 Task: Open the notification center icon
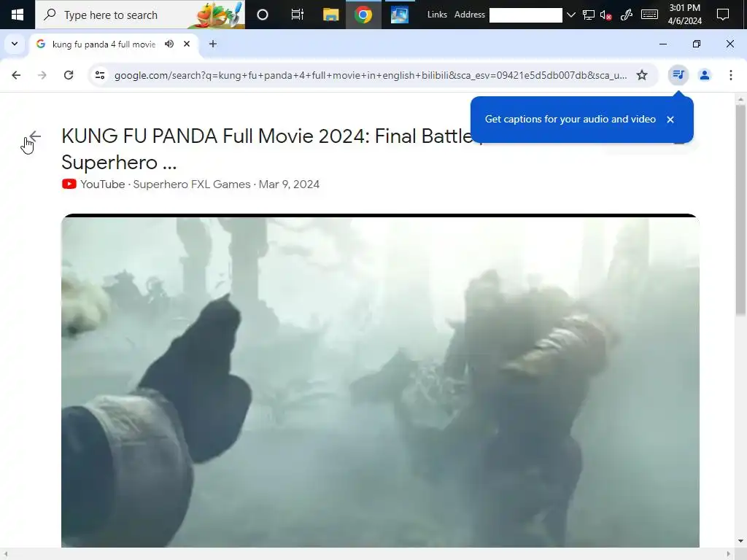[723, 15]
